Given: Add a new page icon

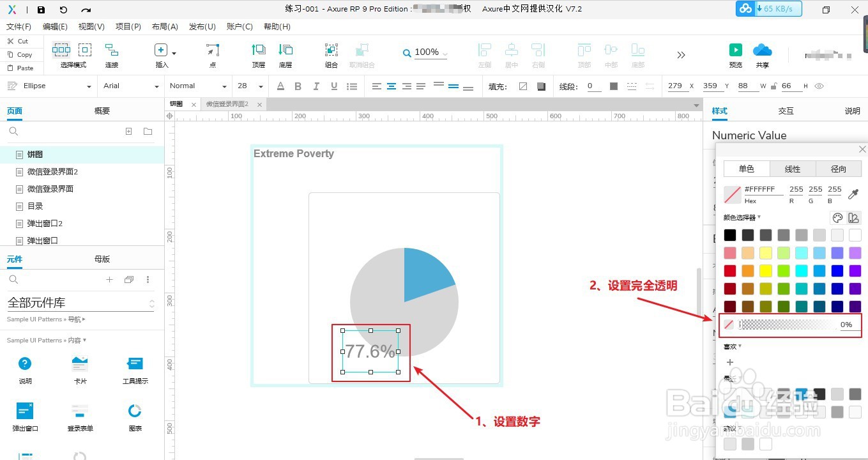Looking at the screenshot, I should point(128,132).
